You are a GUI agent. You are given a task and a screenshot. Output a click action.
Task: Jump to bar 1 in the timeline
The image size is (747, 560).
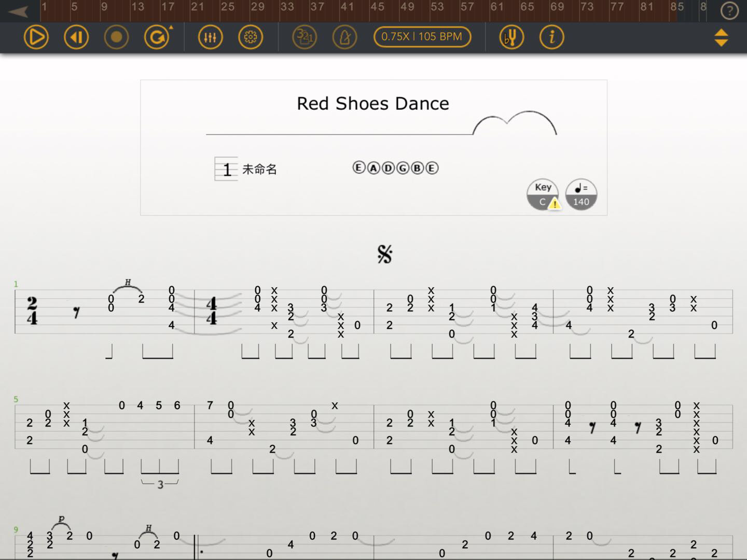coord(44,7)
